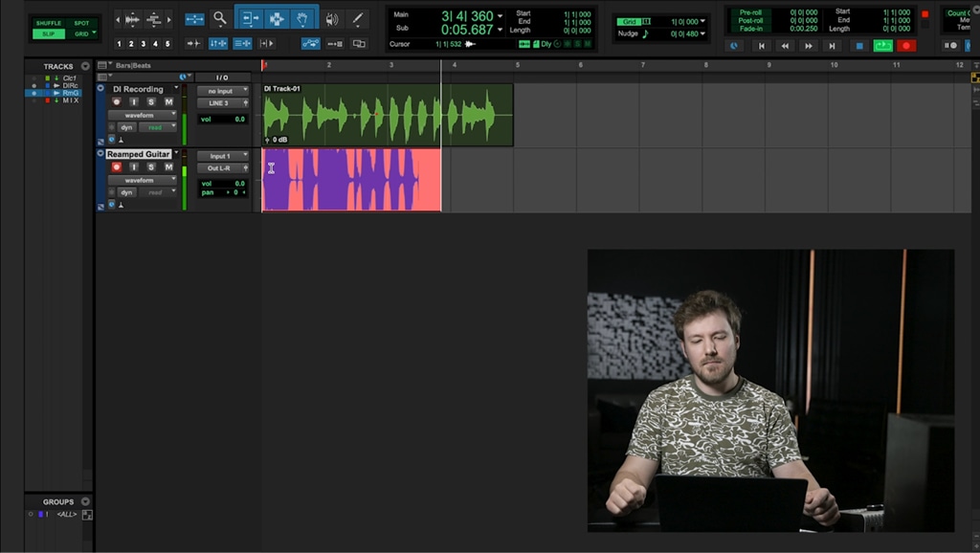The image size is (980, 553).
Task: Open the DI Recording waveform view dropdown
Action: click(143, 115)
